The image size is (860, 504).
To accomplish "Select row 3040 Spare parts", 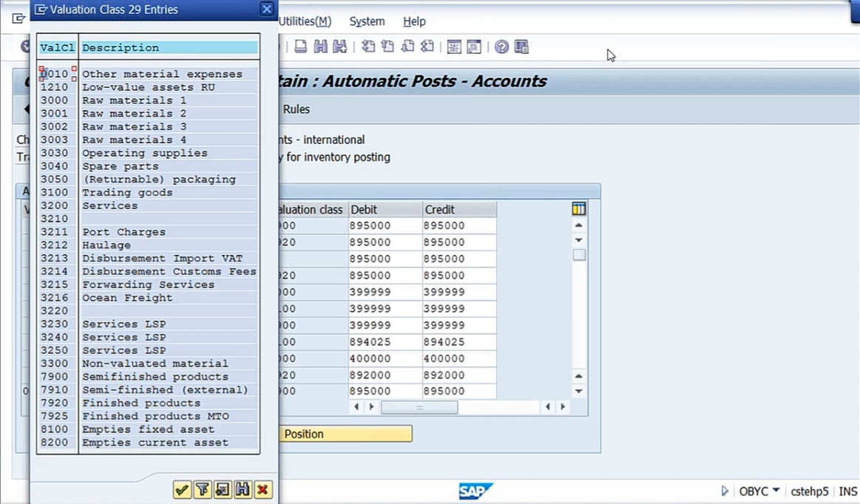I will [x=149, y=166].
